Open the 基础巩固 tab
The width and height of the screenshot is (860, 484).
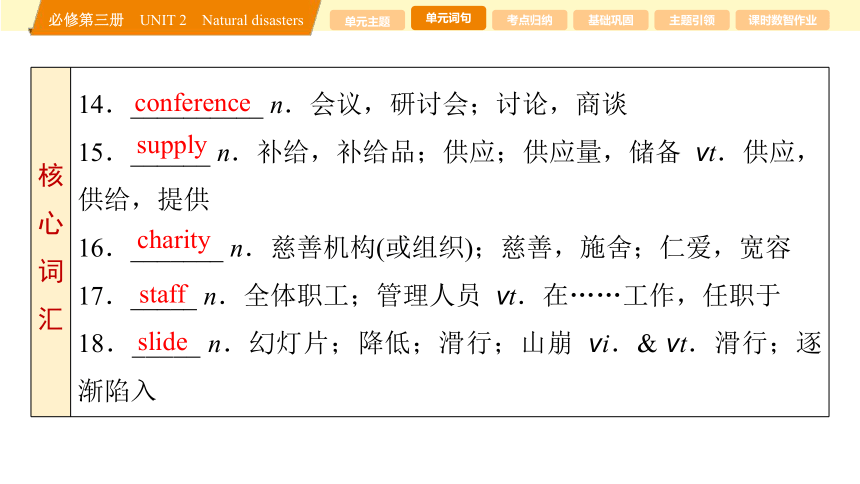coord(610,21)
